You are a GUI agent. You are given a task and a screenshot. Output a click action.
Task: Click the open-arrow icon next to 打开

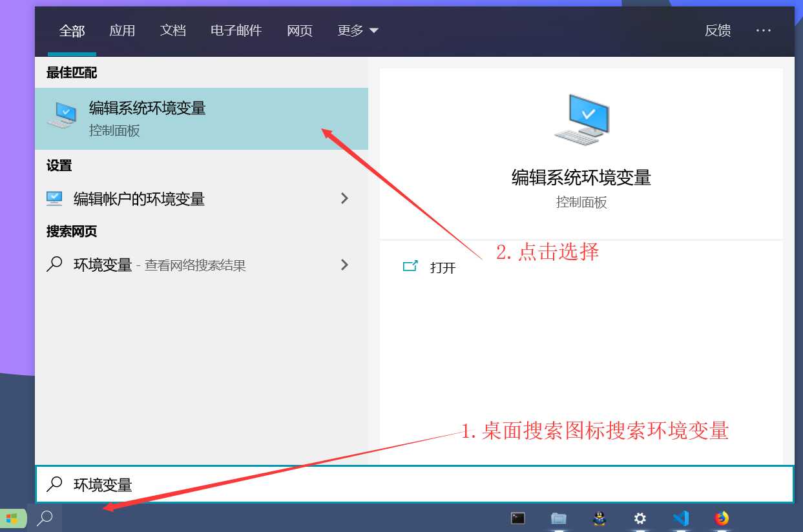(x=410, y=266)
